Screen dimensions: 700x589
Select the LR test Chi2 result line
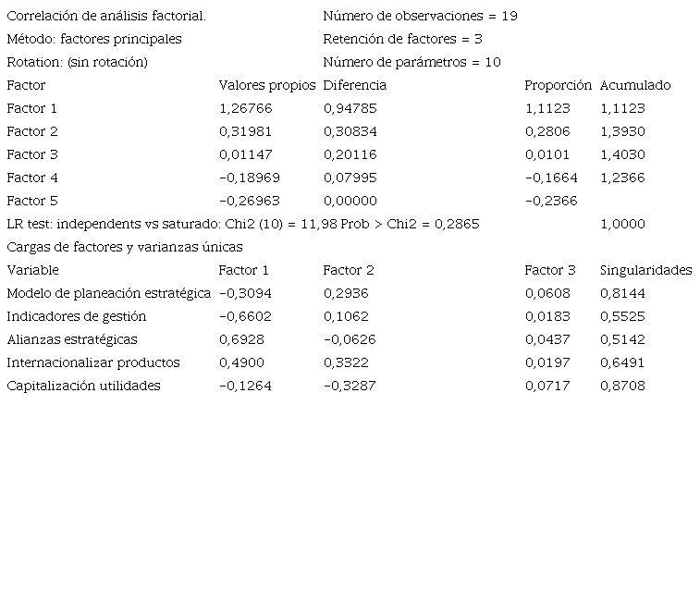pyautogui.click(x=242, y=225)
